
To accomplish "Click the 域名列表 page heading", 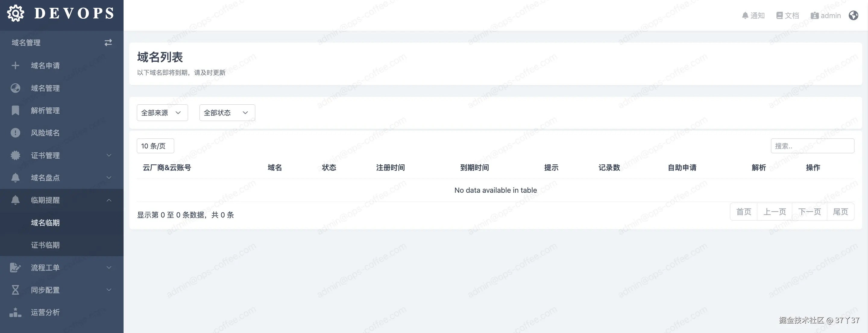I will pyautogui.click(x=160, y=57).
